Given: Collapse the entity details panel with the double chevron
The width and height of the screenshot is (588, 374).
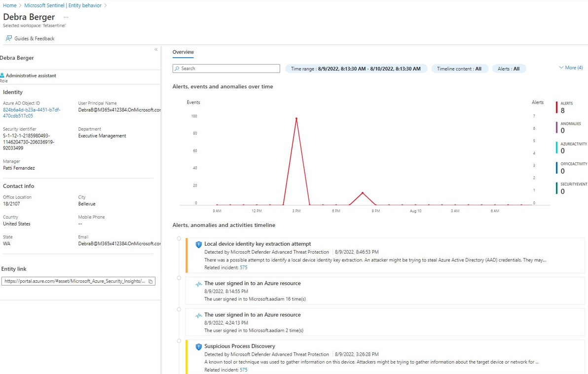Looking at the screenshot, I should [156, 49].
